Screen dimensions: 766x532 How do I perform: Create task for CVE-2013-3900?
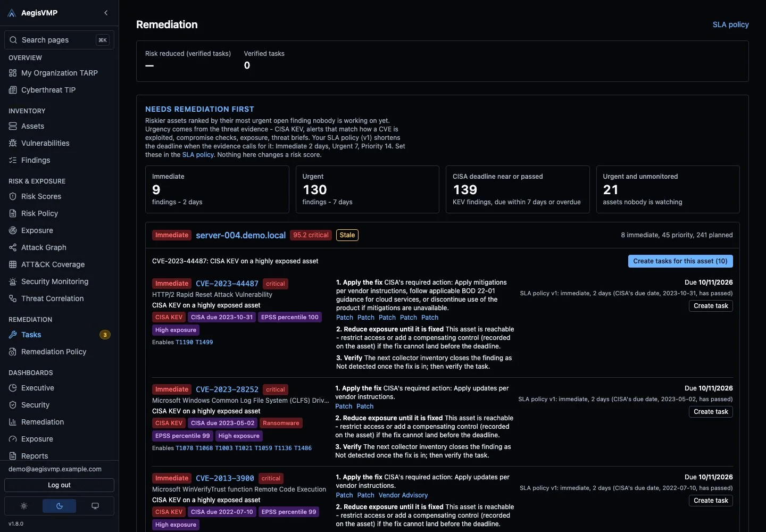tap(711, 501)
